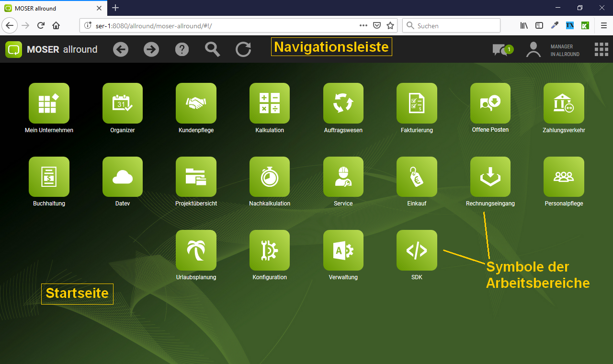Viewport: 613px width, 364px height.
Task: Open the Rechnungseingang inbox icon
Action: 490,177
